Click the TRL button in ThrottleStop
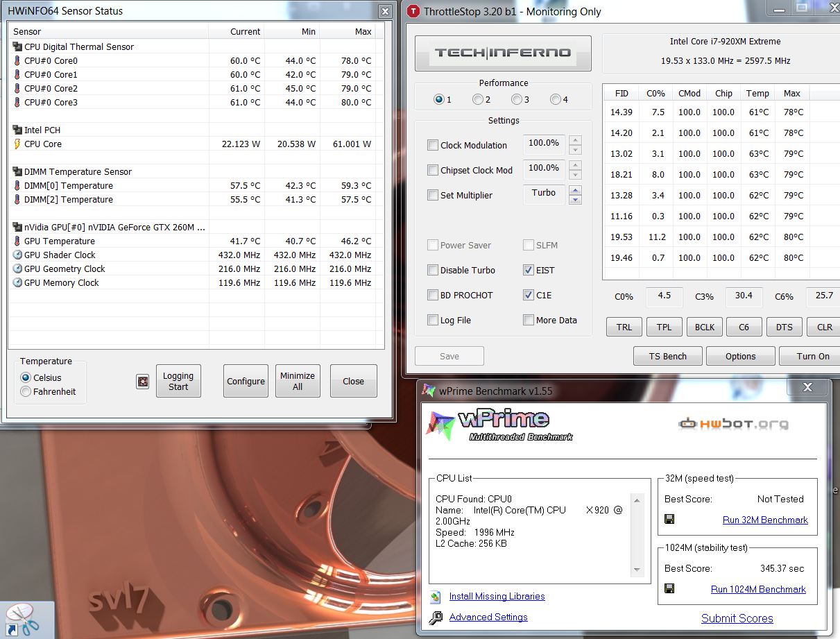The width and height of the screenshot is (840, 639). click(x=624, y=327)
